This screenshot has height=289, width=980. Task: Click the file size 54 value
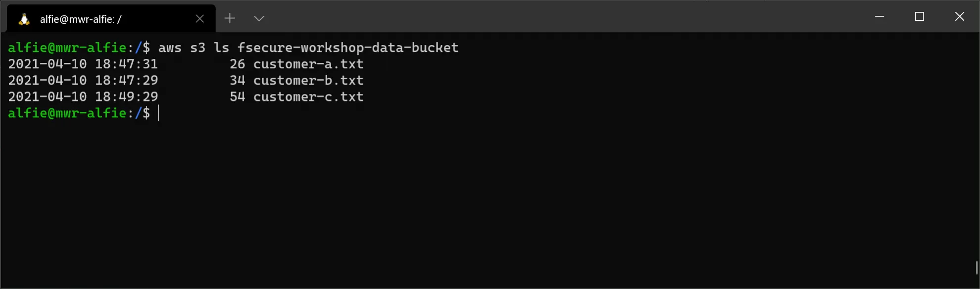(237, 96)
